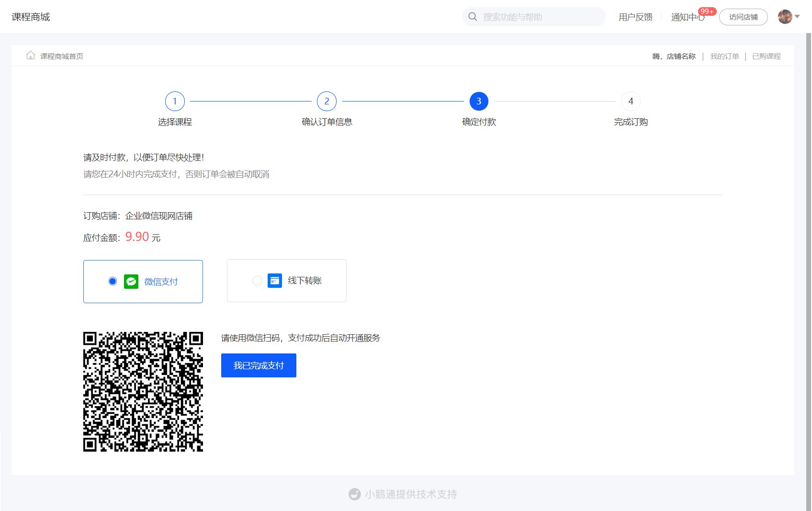Click 请及时付款 heading text
This screenshot has height=511, width=812.
point(144,158)
